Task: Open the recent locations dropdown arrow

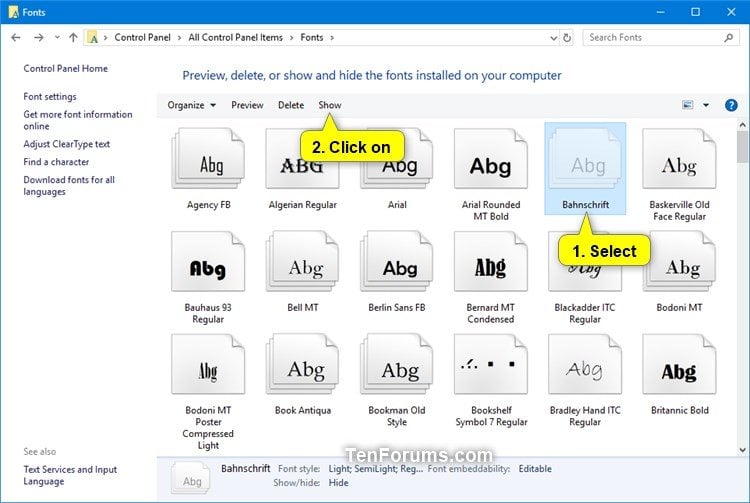Action: (57, 37)
